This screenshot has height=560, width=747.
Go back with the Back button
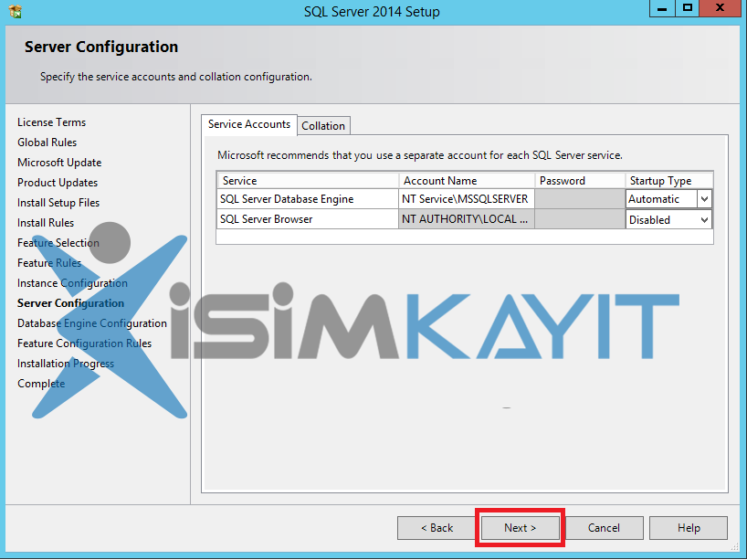[437, 528]
